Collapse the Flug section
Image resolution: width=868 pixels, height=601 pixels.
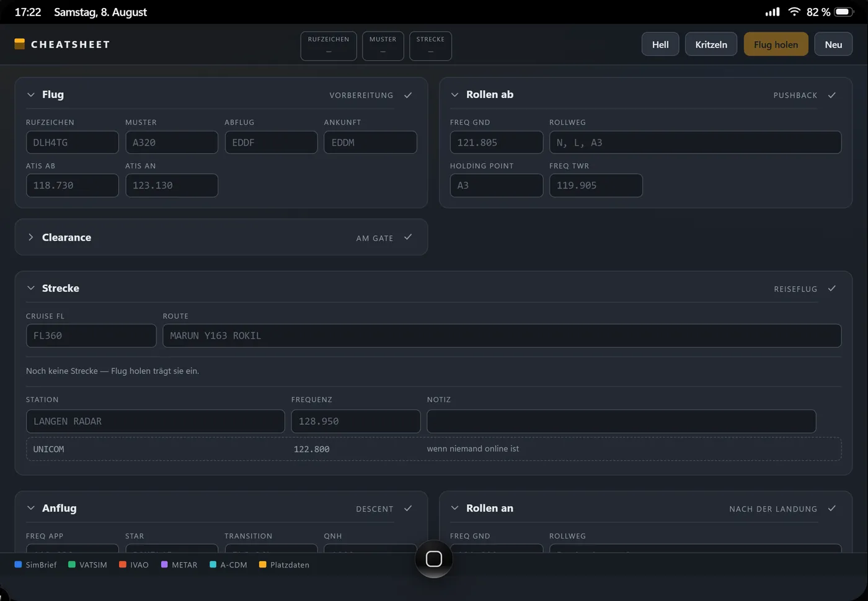[x=31, y=95]
